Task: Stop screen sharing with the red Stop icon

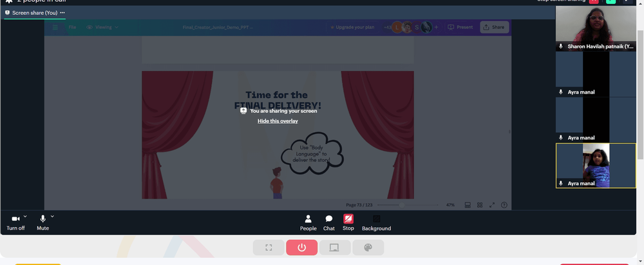Action: (x=348, y=219)
